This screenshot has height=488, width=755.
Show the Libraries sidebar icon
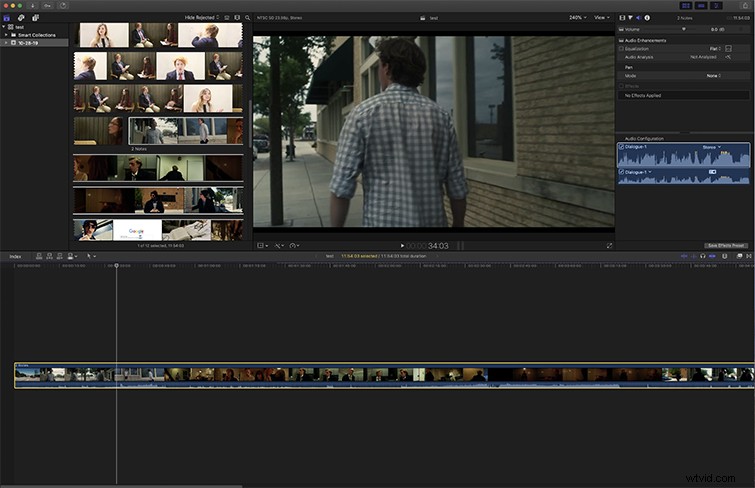7,18
